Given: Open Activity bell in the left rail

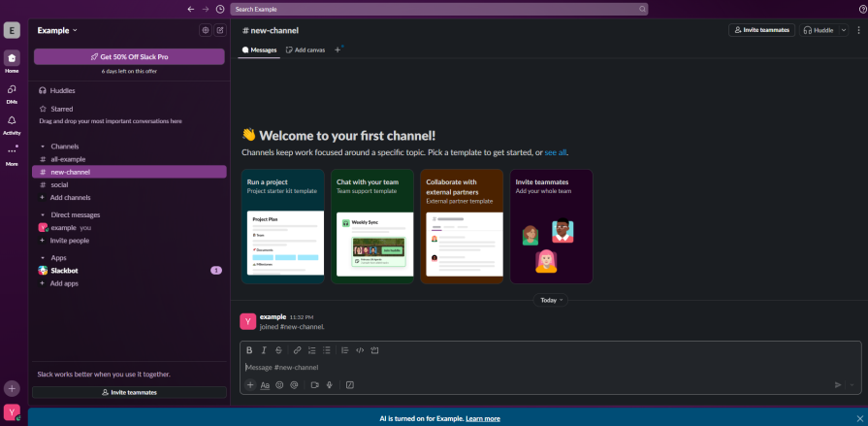Looking at the screenshot, I should coord(12,124).
